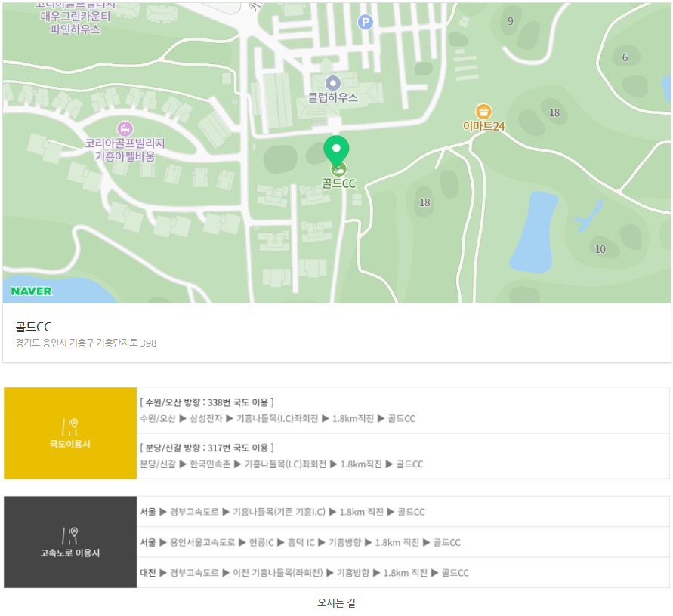673x616 pixels.
Task: Click the address 경기도 용인시 기흥구 기흥단지로 398
Action: [x=86, y=343]
